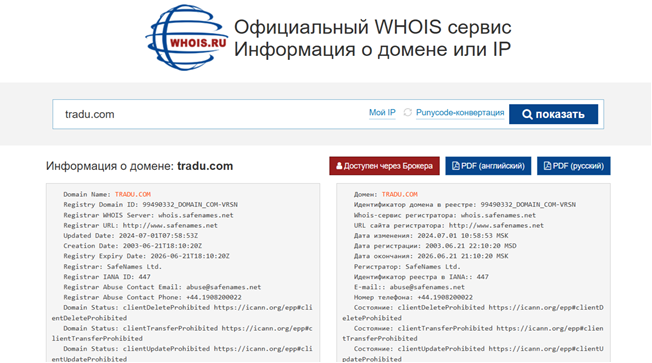The width and height of the screenshot is (652, 363).
Task: Click the WHOIS.RU globe logo
Action: point(186,37)
